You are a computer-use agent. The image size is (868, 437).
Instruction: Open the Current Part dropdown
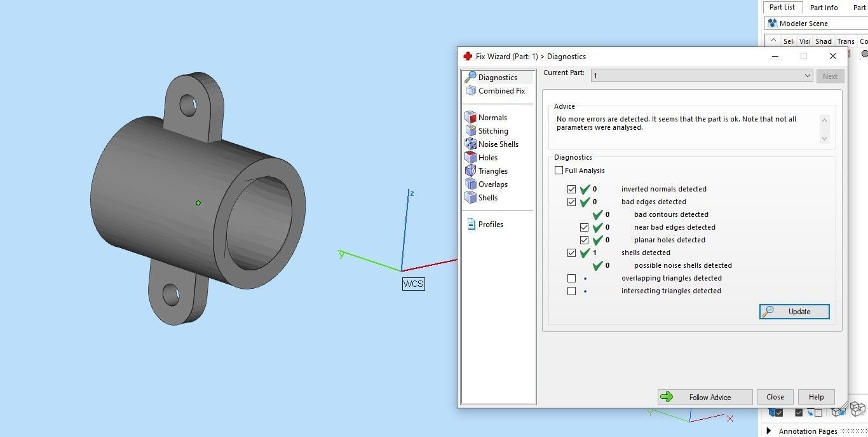(x=702, y=76)
